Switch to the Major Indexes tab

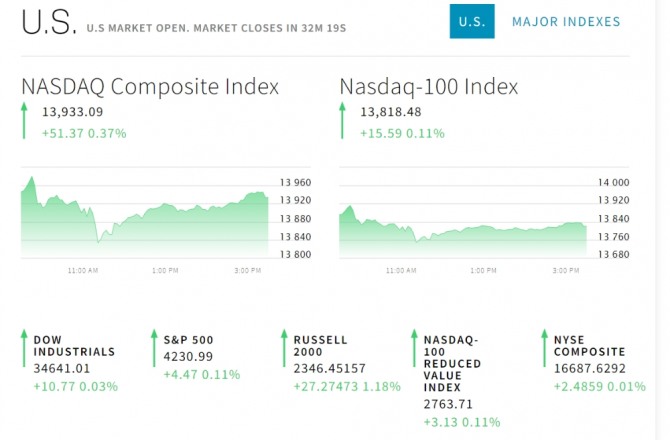tap(565, 22)
